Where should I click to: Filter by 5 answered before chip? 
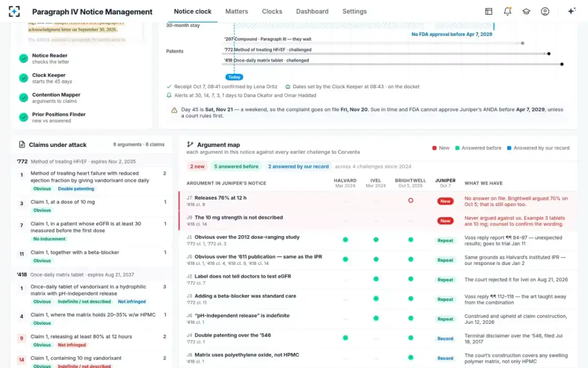[236, 166]
